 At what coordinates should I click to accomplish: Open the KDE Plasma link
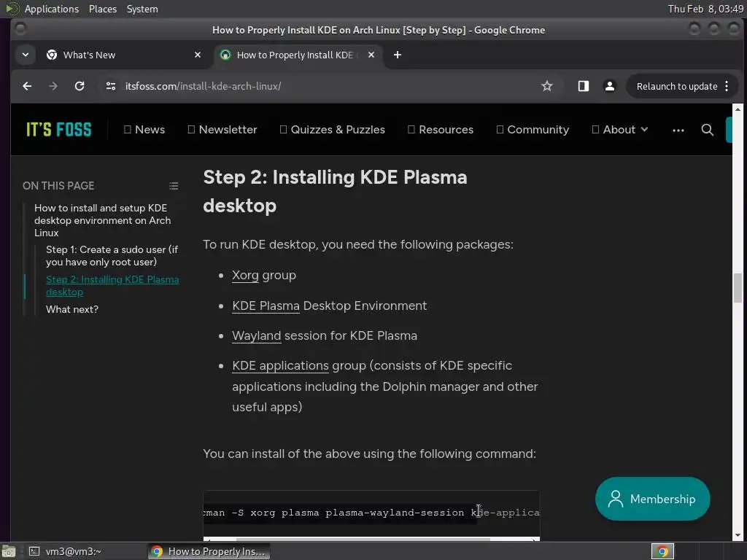coord(266,306)
